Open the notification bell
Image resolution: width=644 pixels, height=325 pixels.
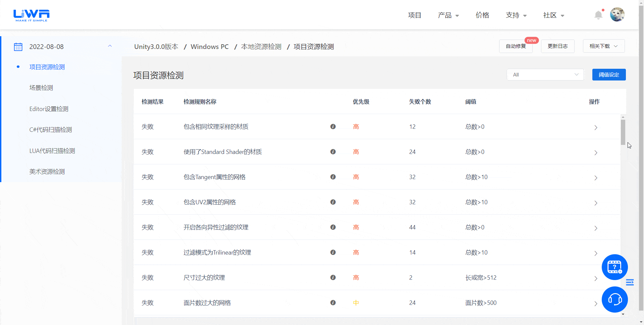point(598,15)
